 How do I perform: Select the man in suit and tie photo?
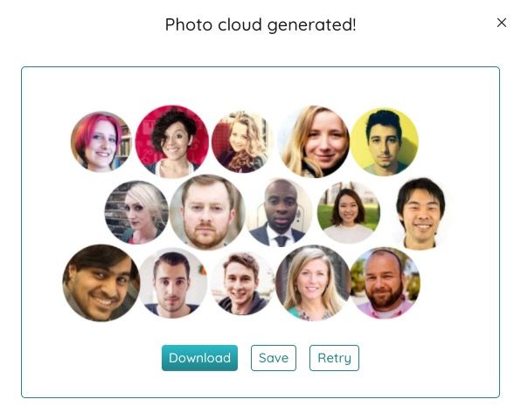[280, 212]
